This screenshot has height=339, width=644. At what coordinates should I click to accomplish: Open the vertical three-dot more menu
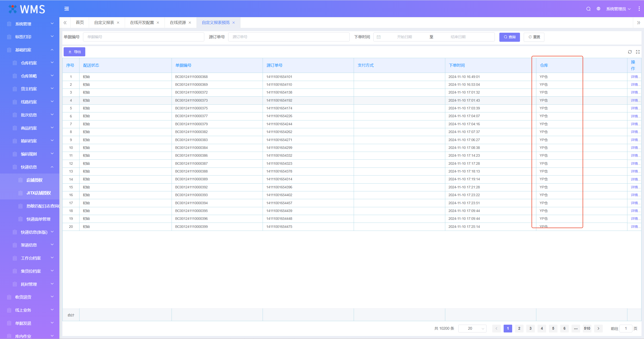coord(639,9)
